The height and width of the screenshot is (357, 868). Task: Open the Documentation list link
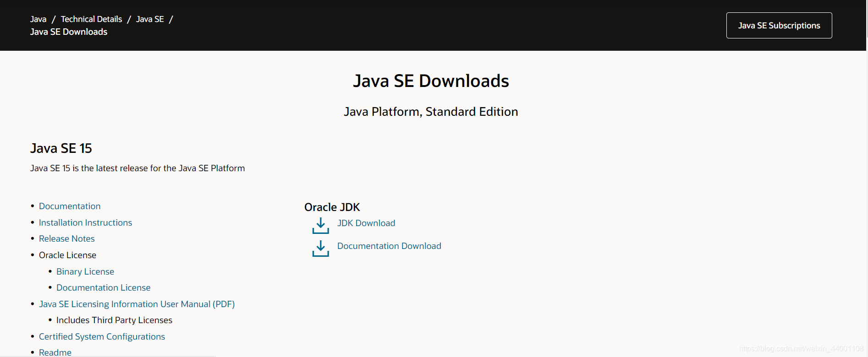70,206
